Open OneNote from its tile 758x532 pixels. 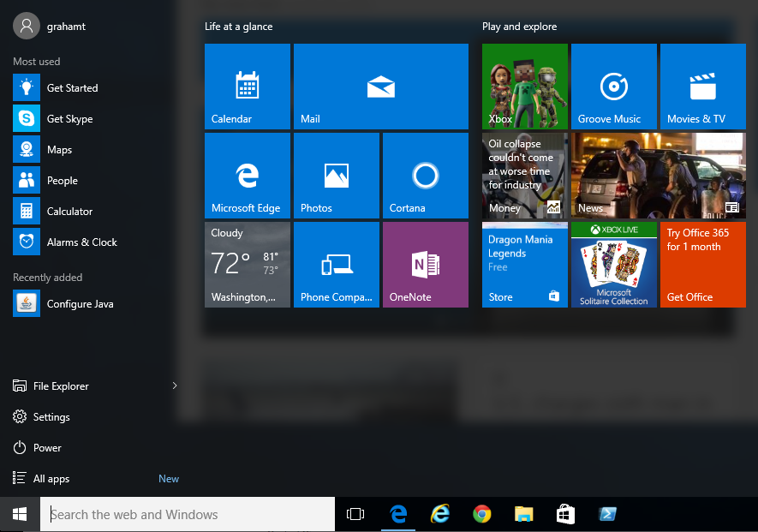[x=425, y=264]
